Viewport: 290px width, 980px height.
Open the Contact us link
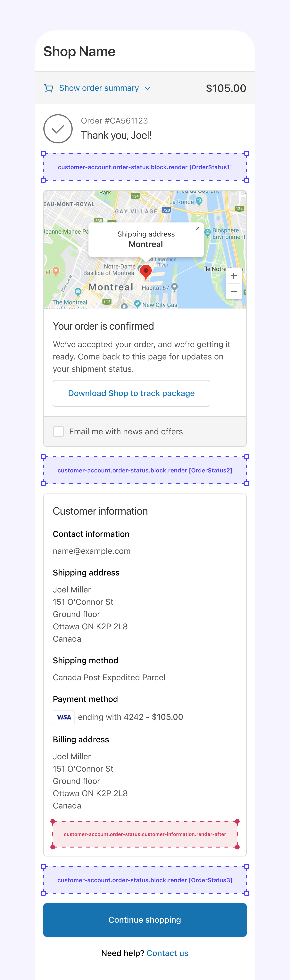coord(167,953)
